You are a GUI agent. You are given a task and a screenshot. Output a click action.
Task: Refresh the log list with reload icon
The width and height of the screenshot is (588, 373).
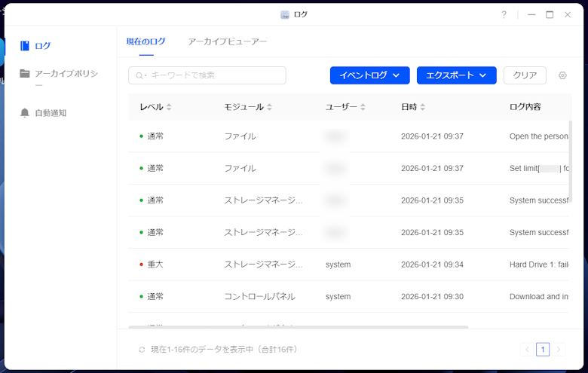[142, 350]
